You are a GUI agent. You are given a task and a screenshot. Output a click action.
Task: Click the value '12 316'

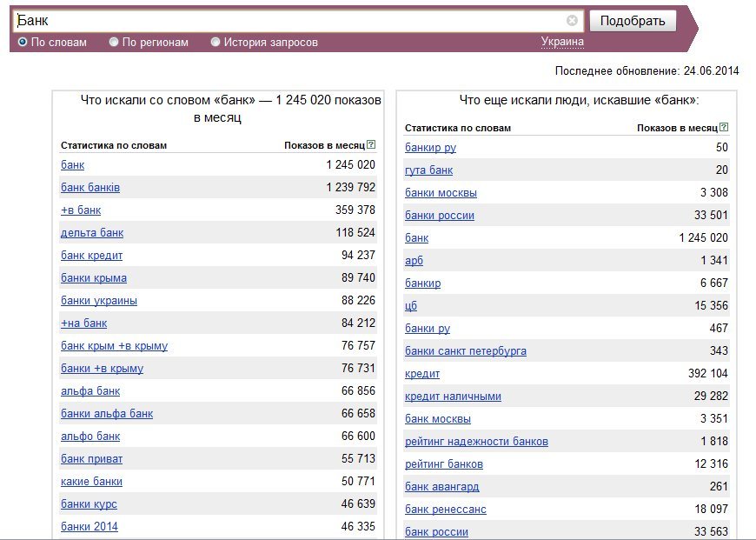point(711,463)
